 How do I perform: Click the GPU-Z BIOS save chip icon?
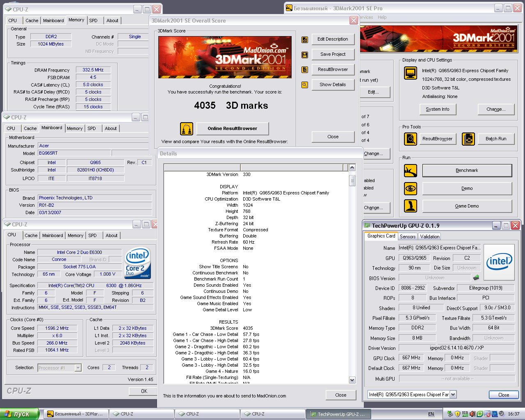[x=476, y=278]
